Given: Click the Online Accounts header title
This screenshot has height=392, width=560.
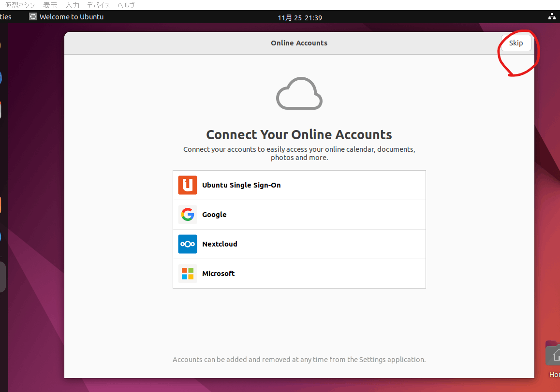Looking at the screenshot, I should [x=299, y=43].
